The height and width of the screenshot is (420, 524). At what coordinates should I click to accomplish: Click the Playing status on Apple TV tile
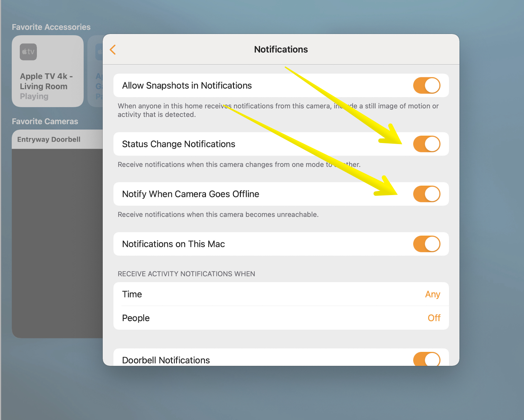tap(34, 96)
